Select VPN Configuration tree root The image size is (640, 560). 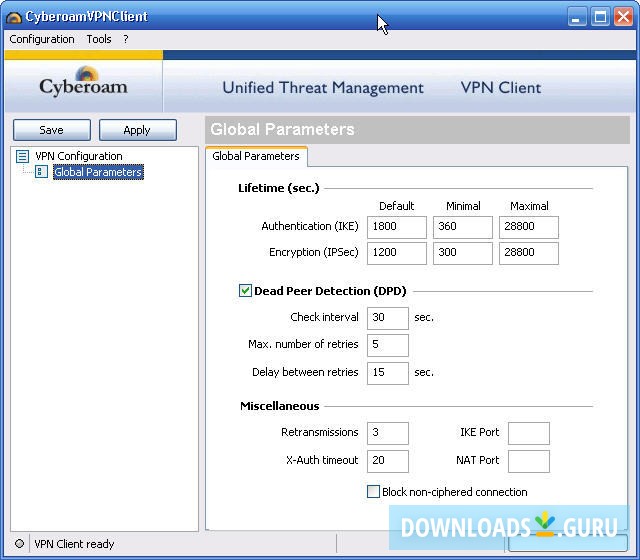[x=79, y=156]
